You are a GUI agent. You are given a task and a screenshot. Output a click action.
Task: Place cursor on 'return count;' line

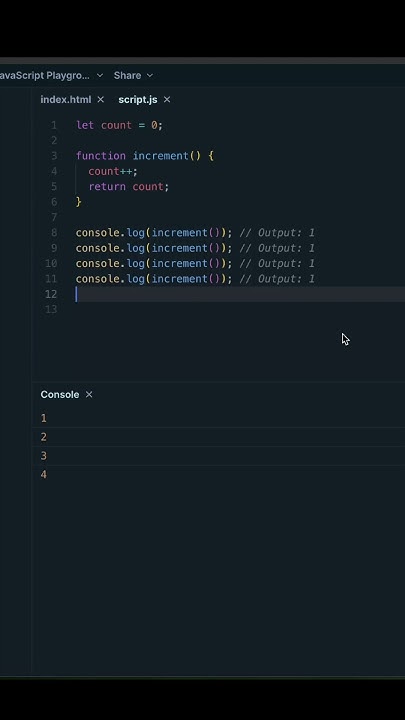click(129, 186)
